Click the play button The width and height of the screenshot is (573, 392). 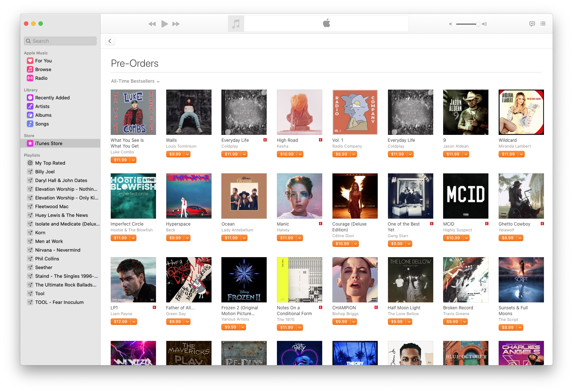click(x=164, y=24)
